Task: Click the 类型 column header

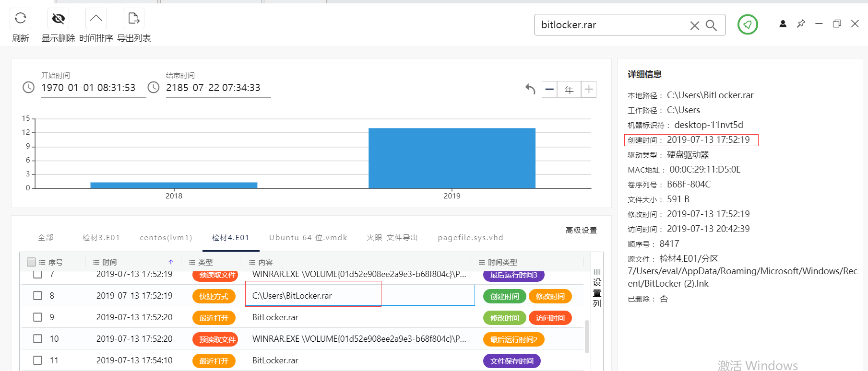Action: pyautogui.click(x=205, y=262)
